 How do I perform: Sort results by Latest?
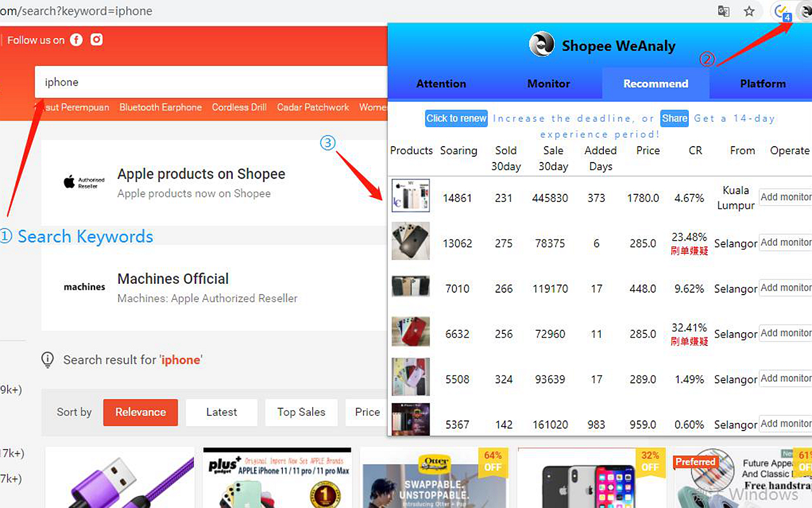click(x=221, y=412)
